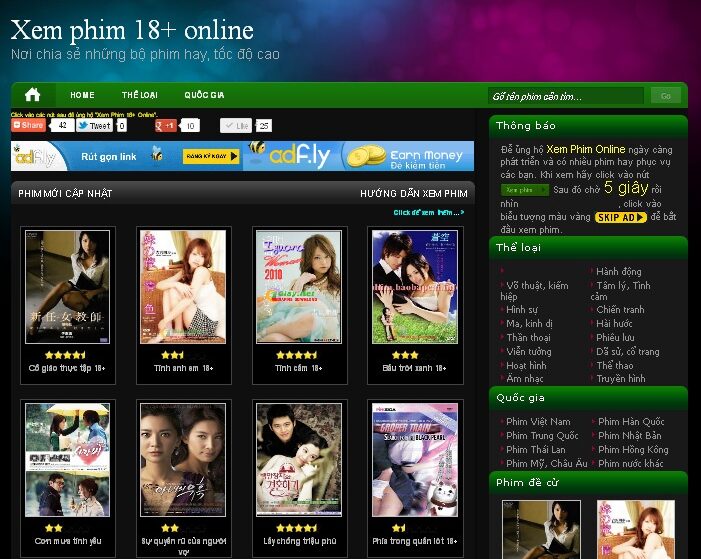This screenshot has height=559, width=701.
Task: Select genre Tâm lý, Tình cảm
Action: (621, 291)
